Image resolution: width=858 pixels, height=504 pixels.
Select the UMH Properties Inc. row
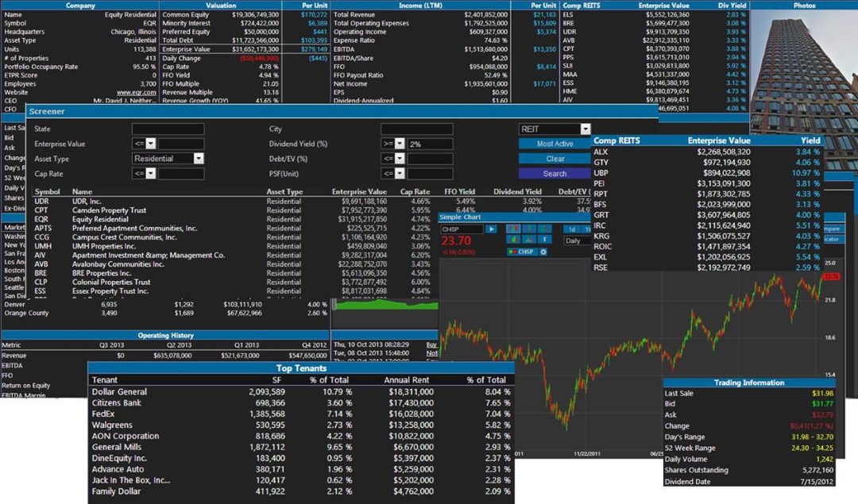tap(235, 247)
